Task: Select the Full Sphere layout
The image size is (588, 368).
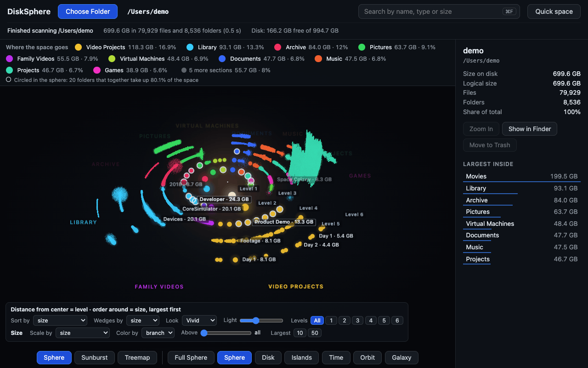Action: coord(191,357)
